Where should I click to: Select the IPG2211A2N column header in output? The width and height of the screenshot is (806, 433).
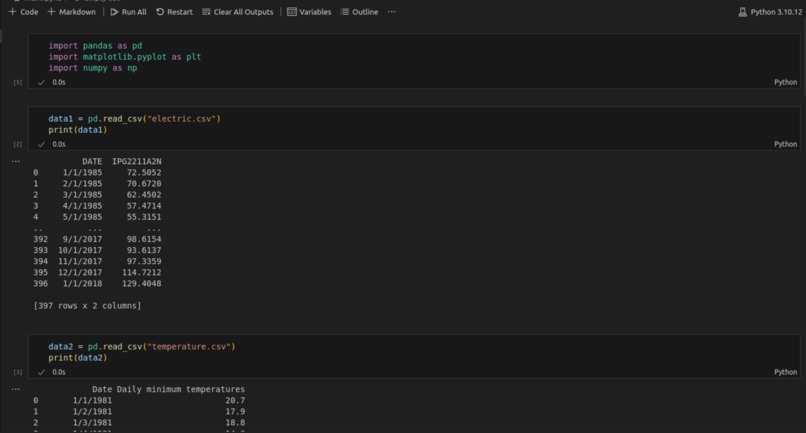pyautogui.click(x=137, y=161)
